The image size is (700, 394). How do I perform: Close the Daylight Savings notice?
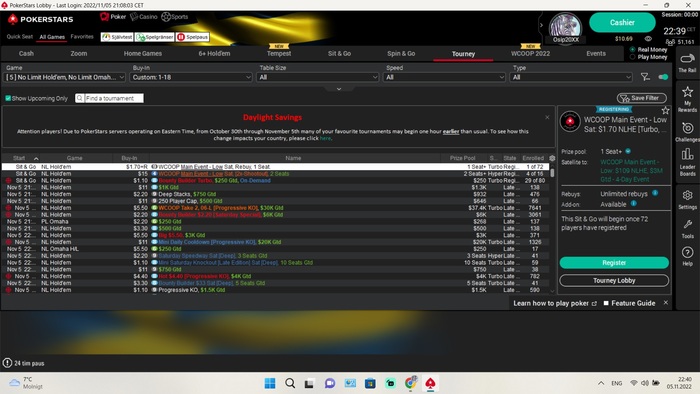(x=547, y=117)
